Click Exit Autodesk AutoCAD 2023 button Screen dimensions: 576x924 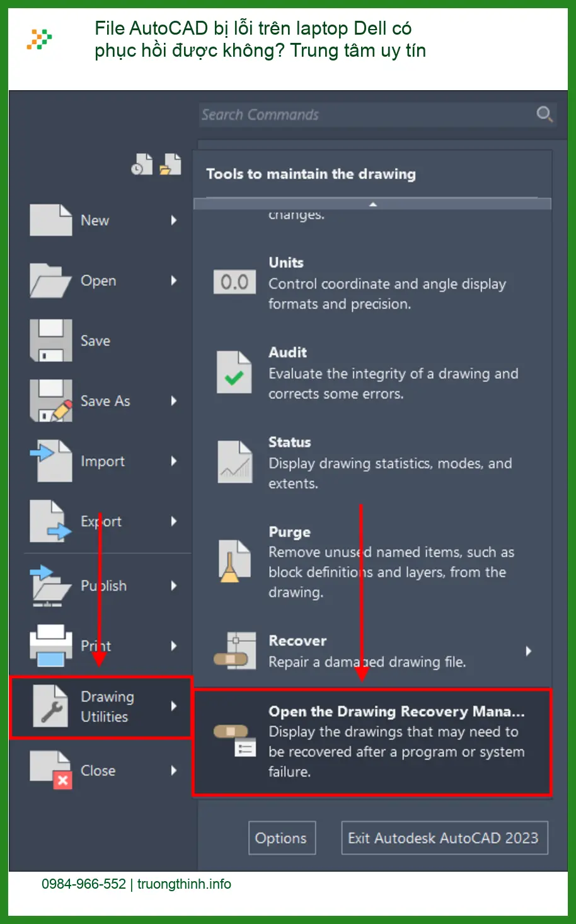point(444,838)
